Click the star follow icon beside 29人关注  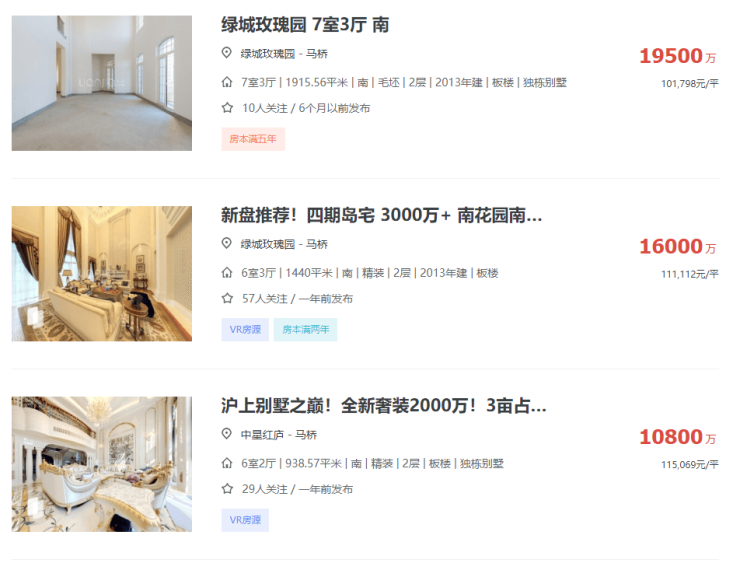[227, 488]
